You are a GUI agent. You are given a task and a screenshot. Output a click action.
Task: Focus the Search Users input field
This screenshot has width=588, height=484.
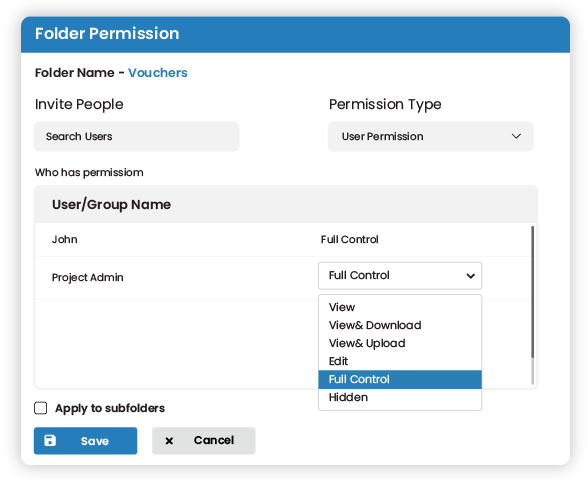[x=136, y=136]
